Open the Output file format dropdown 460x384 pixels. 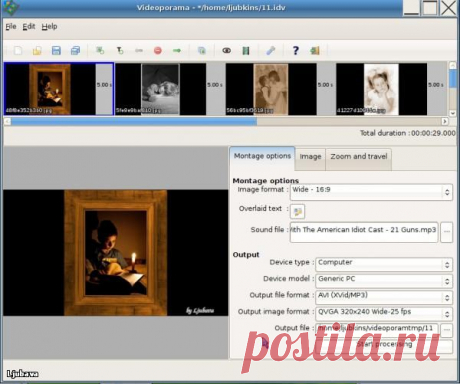384,297
